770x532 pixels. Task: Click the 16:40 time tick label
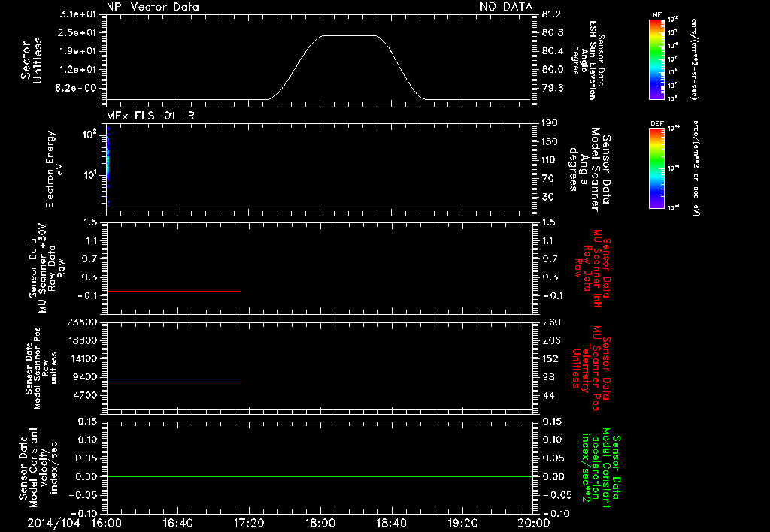(x=177, y=523)
